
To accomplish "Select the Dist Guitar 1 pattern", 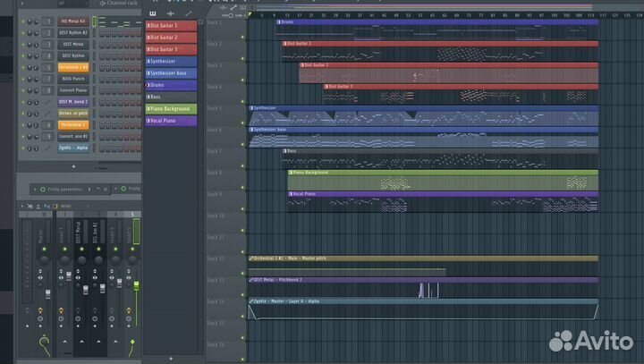I will coord(171,26).
